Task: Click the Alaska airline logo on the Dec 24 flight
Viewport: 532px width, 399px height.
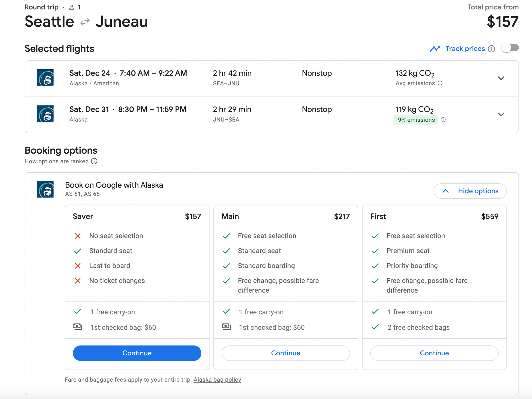Action: tap(45, 78)
